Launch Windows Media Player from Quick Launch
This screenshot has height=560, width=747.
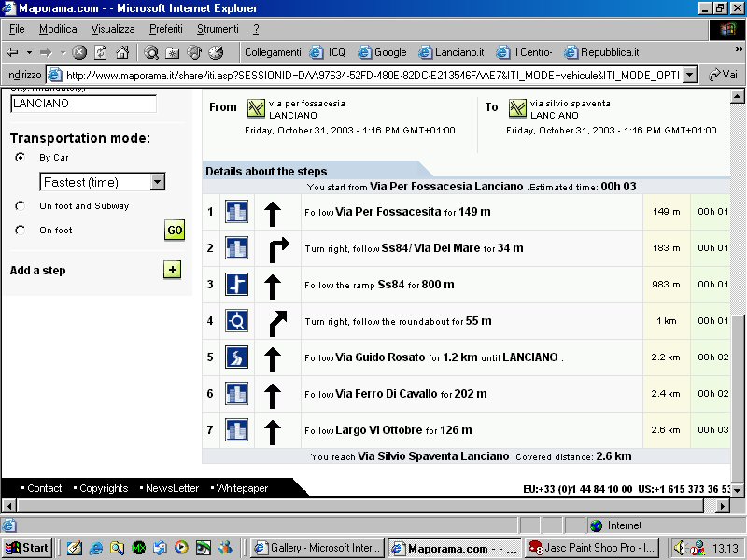click(181, 548)
